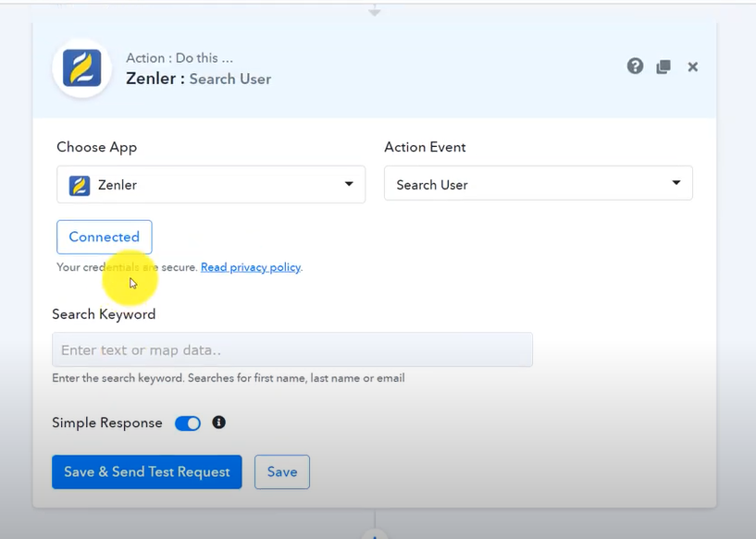Image resolution: width=756 pixels, height=539 pixels.
Task: Click the Simple Response info icon
Action: click(219, 423)
